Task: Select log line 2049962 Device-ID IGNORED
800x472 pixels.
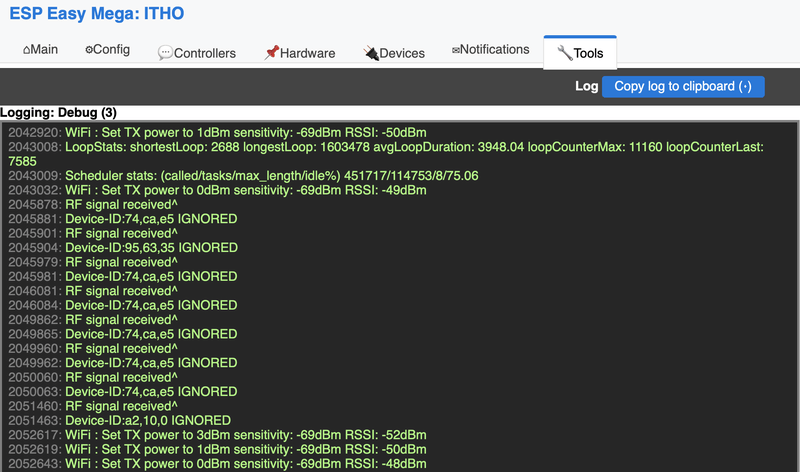Action: 123,363
